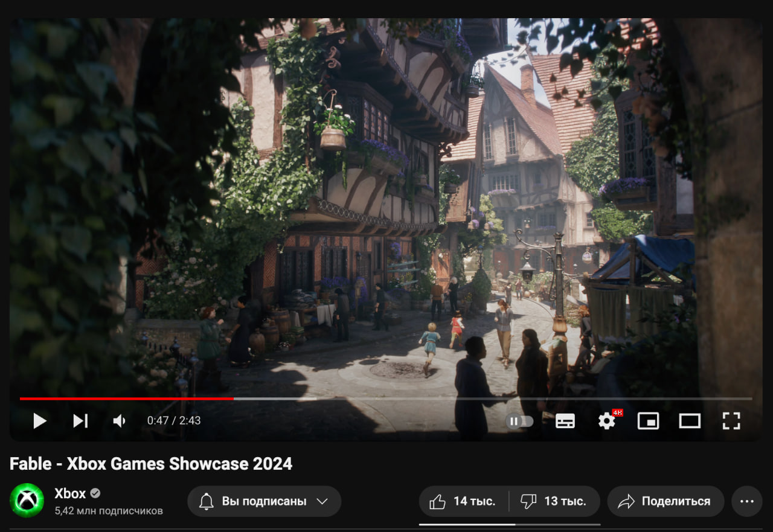Switch to miniplayer mode

pyautogui.click(x=648, y=421)
